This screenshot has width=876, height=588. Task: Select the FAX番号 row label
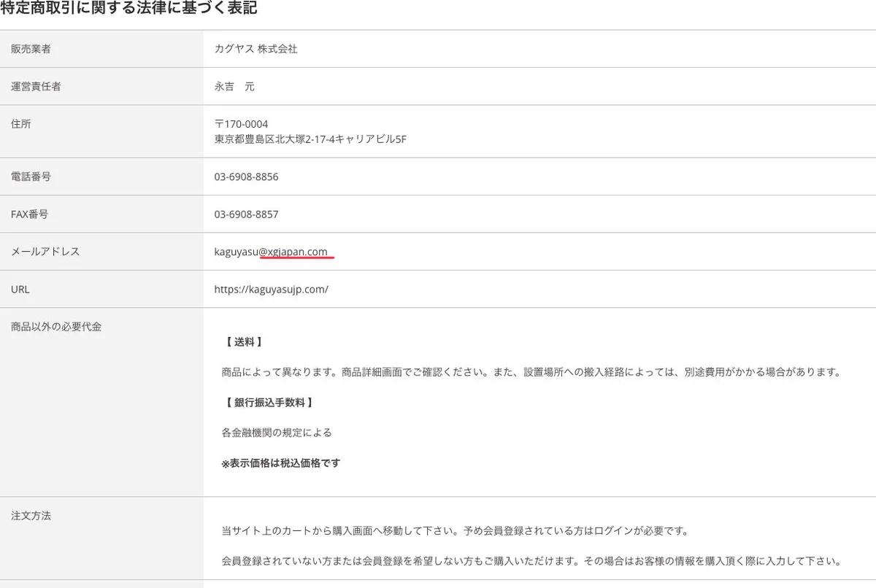coord(30,214)
